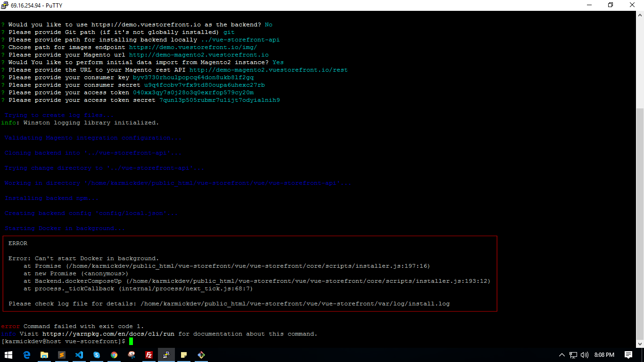Click the 'No' answer for demo backend
This screenshot has width=644, height=362.
click(269, 25)
